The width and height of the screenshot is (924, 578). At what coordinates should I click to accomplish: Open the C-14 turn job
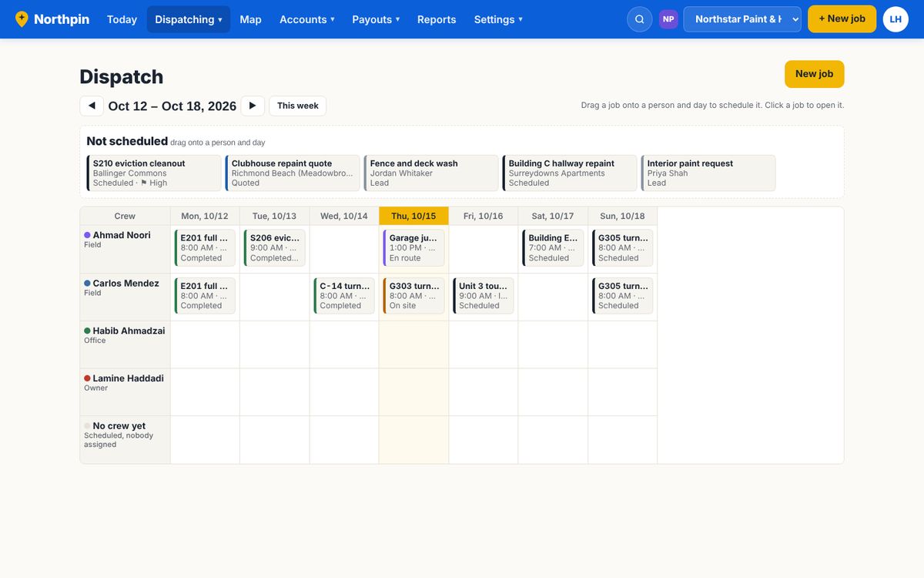pyautogui.click(x=344, y=296)
